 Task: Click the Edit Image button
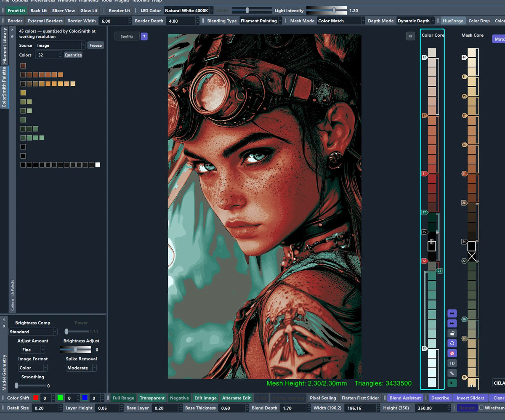[x=205, y=398]
